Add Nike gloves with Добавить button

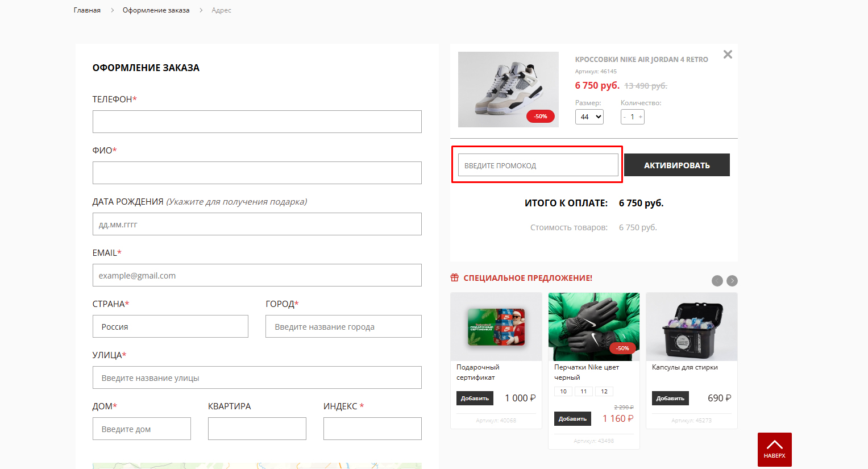point(572,419)
